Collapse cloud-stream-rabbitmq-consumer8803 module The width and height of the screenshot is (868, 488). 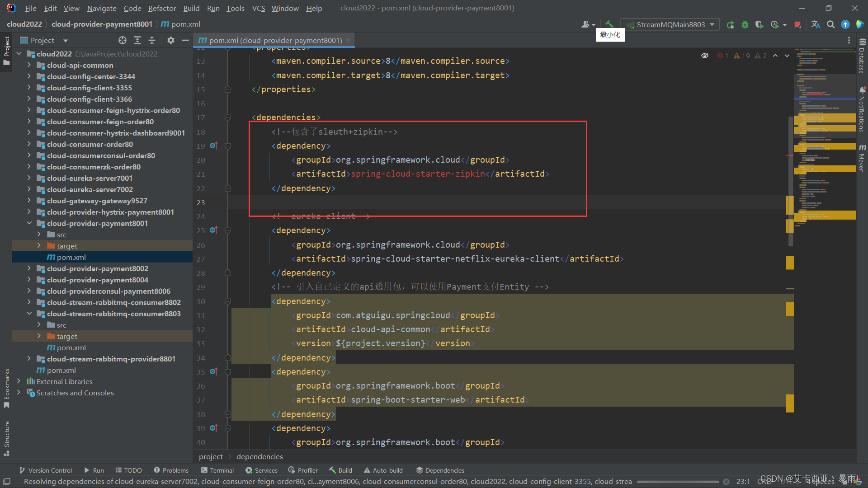coord(29,314)
